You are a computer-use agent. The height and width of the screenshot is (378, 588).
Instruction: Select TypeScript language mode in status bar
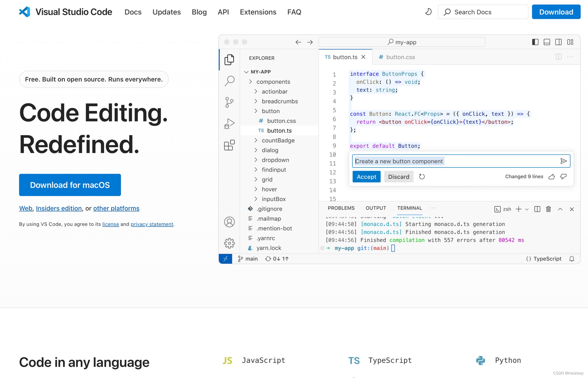(x=544, y=259)
